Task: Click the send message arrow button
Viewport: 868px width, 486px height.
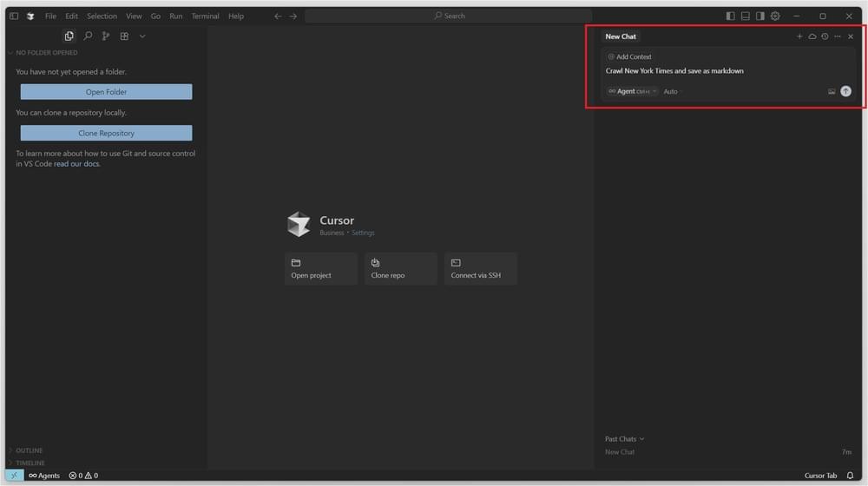Action: [845, 91]
